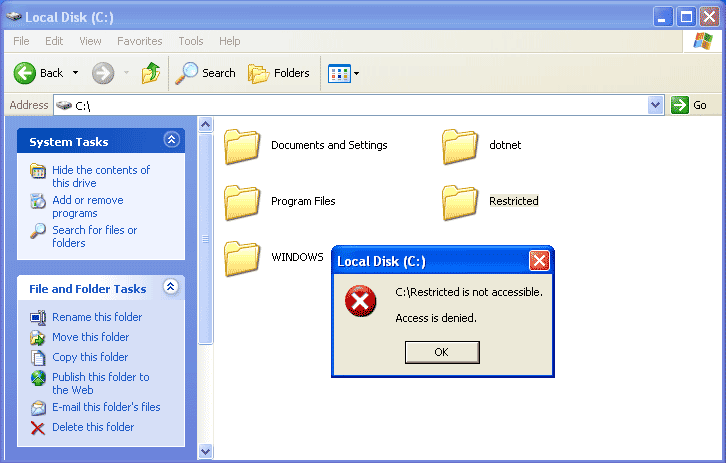Click Hide the contents of this drive
The height and width of the screenshot is (463, 726).
(x=101, y=176)
